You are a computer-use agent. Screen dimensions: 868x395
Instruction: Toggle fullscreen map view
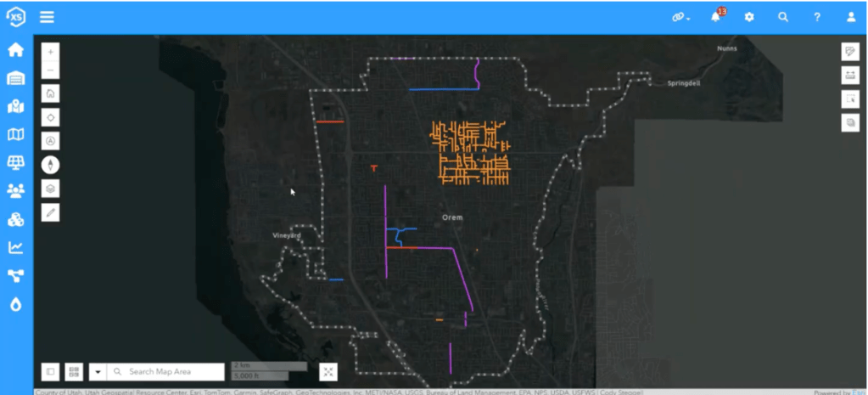(329, 372)
